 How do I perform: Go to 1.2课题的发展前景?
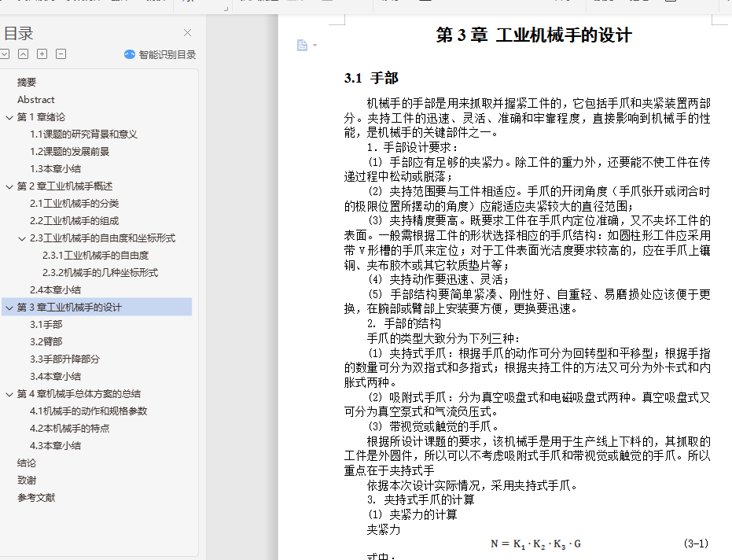[69, 151]
